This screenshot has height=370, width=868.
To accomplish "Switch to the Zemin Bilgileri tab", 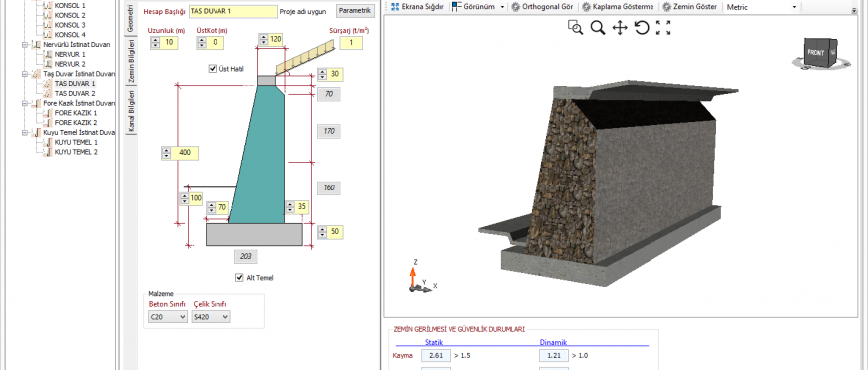I will pos(131,62).
